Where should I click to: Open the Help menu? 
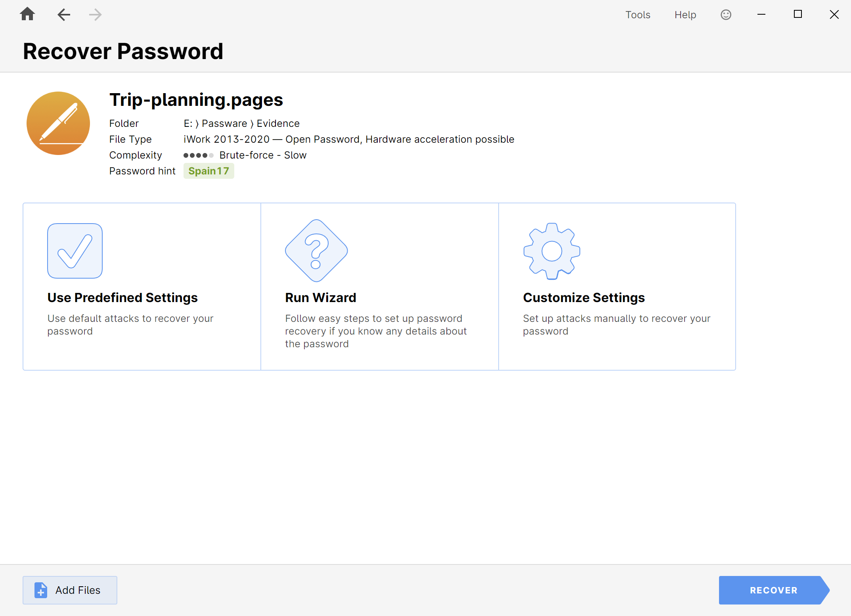coord(685,15)
